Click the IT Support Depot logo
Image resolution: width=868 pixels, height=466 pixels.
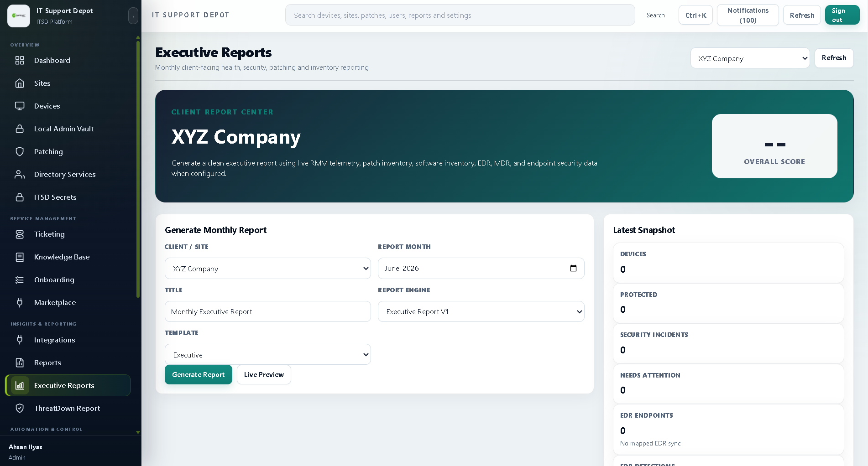(x=19, y=16)
